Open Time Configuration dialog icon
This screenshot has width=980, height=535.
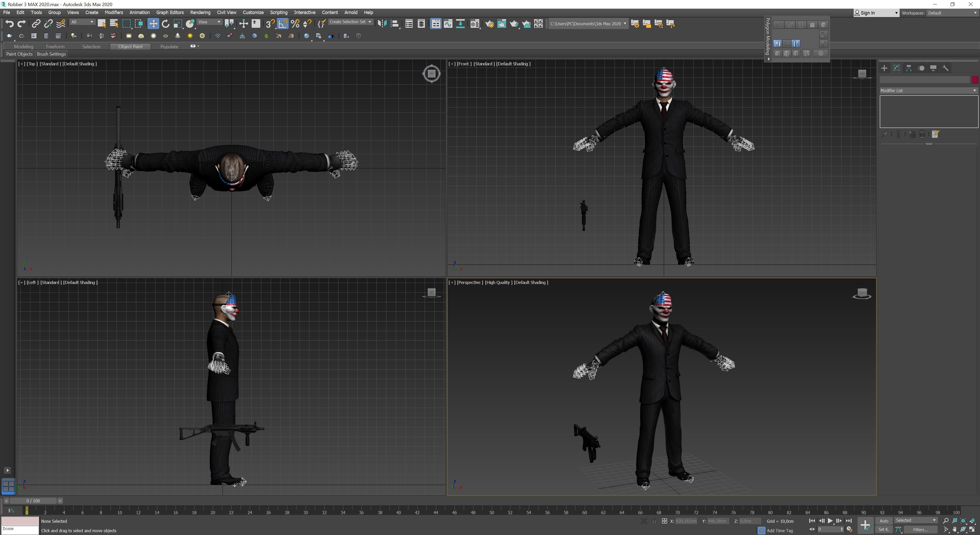(x=850, y=529)
